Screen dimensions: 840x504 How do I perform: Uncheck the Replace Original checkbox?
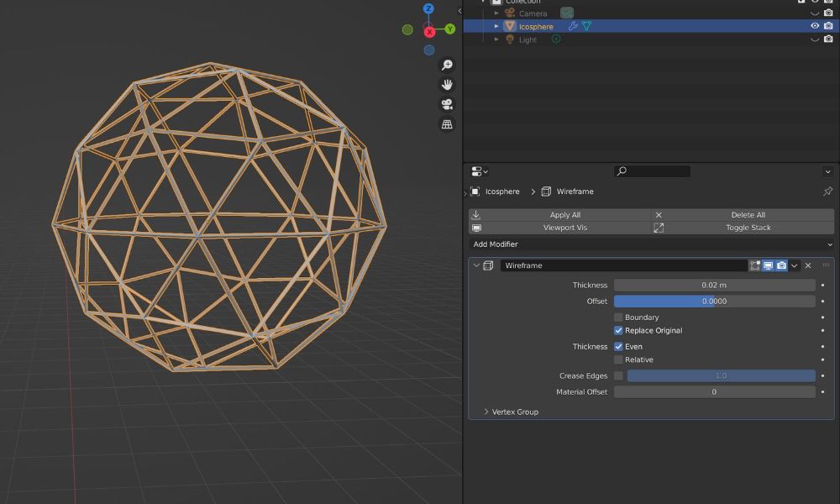tap(618, 331)
